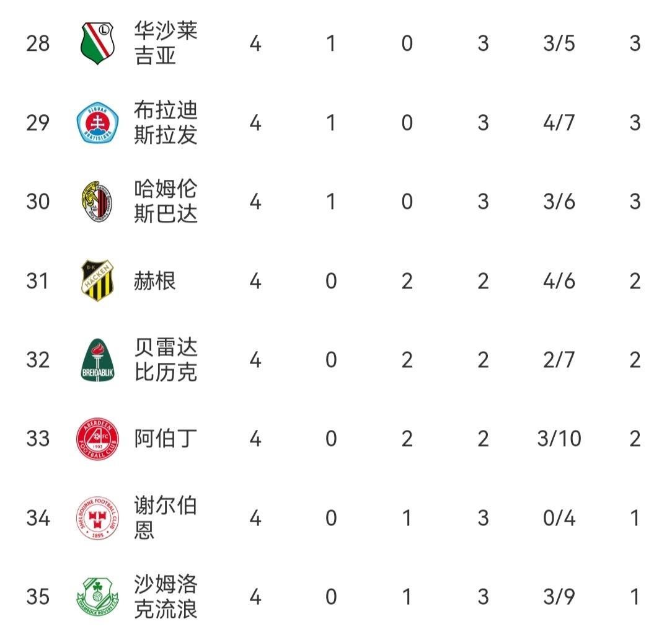The image size is (672, 642).
Task: Tap the Slovan Bratislava club logo
Action: click(x=98, y=123)
